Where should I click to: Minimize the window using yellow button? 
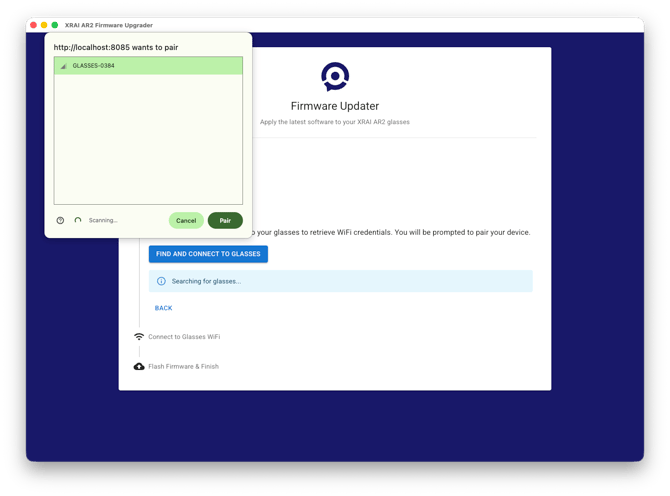click(x=44, y=24)
